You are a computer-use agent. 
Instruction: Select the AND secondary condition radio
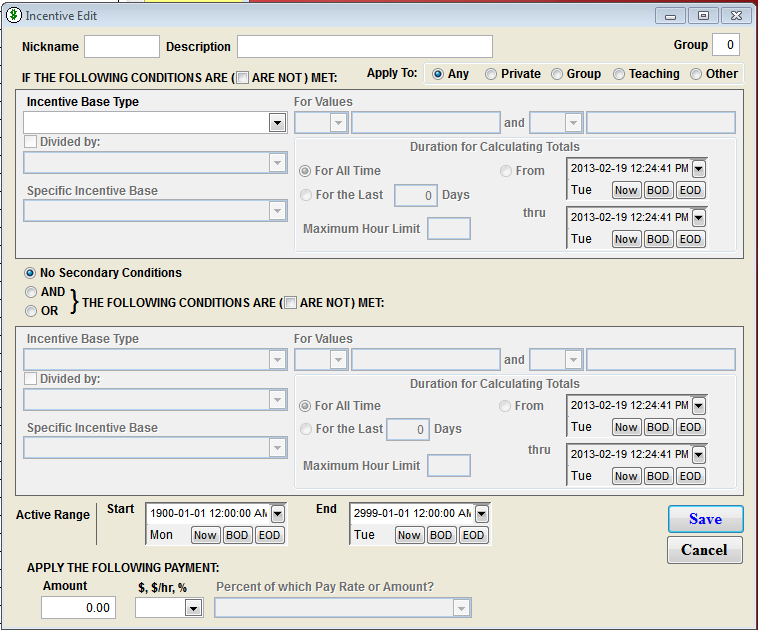coord(31,292)
